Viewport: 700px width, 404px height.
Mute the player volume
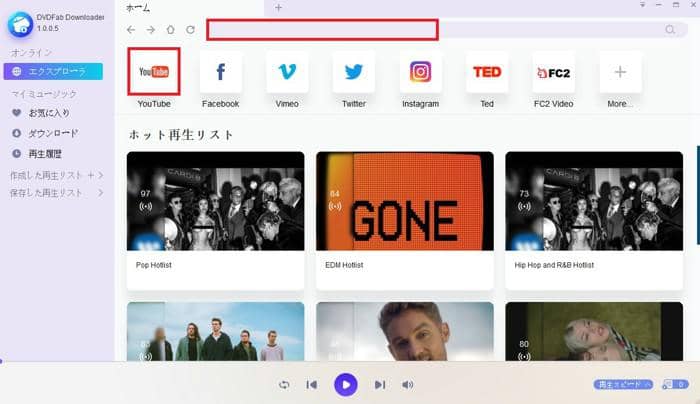click(407, 384)
